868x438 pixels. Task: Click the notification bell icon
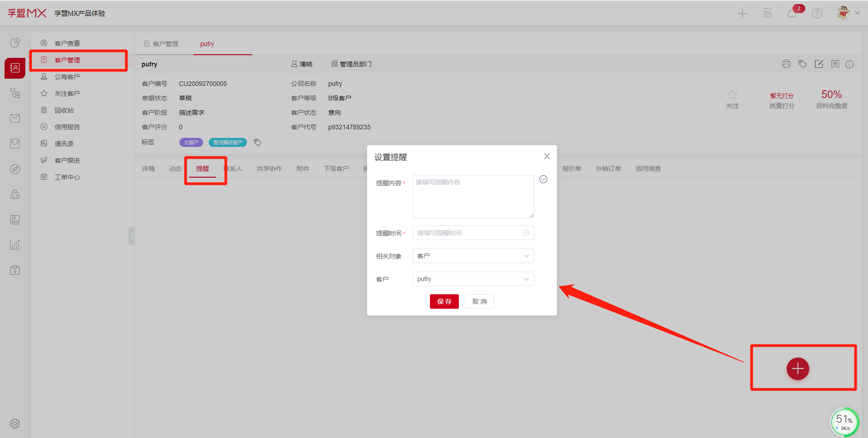tap(792, 14)
